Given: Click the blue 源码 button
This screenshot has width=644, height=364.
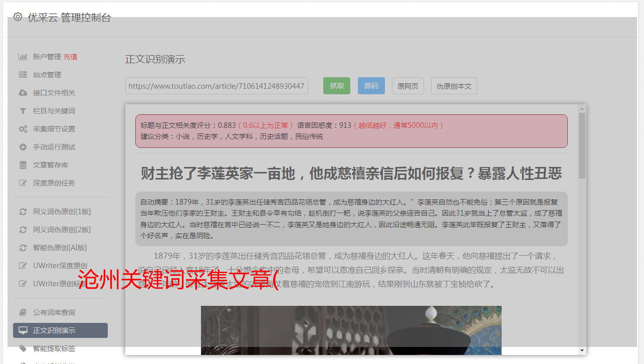Looking at the screenshot, I should point(371,86).
